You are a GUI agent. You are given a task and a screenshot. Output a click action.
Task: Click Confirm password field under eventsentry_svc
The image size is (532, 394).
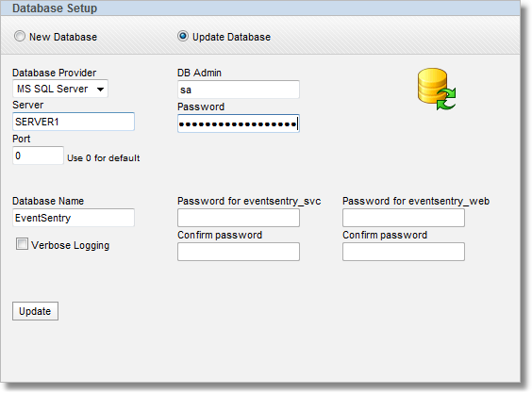[x=239, y=252]
